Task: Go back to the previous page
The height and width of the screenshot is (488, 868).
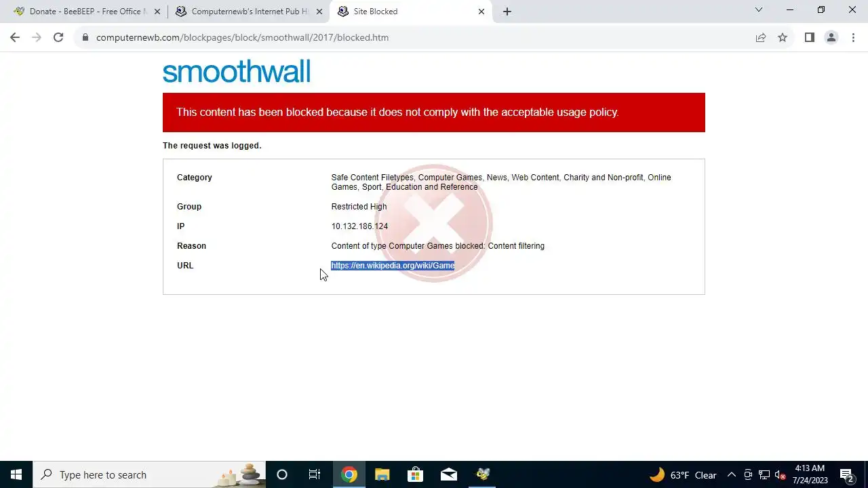Action: (15, 37)
